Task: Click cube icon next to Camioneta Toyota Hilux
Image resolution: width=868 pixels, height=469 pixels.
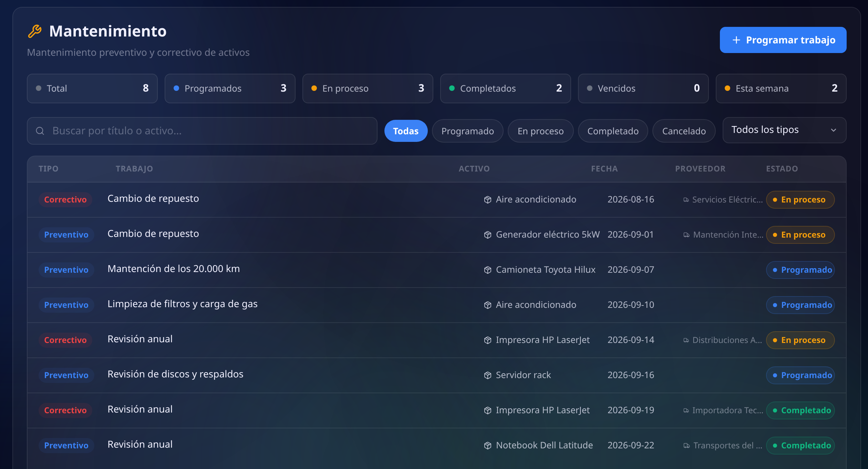Action: [x=487, y=270]
